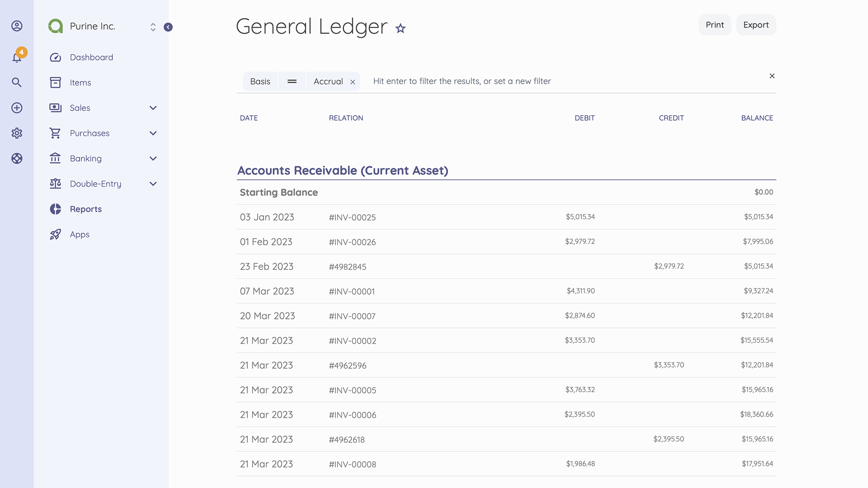
Task: Remove the Accrual filter chip
Action: (353, 82)
